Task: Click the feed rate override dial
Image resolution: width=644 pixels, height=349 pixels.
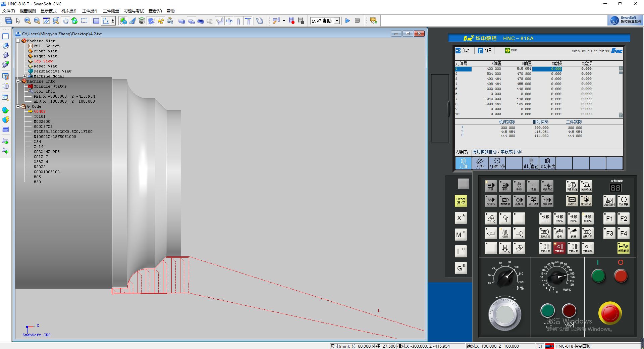Action: pos(557,277)
